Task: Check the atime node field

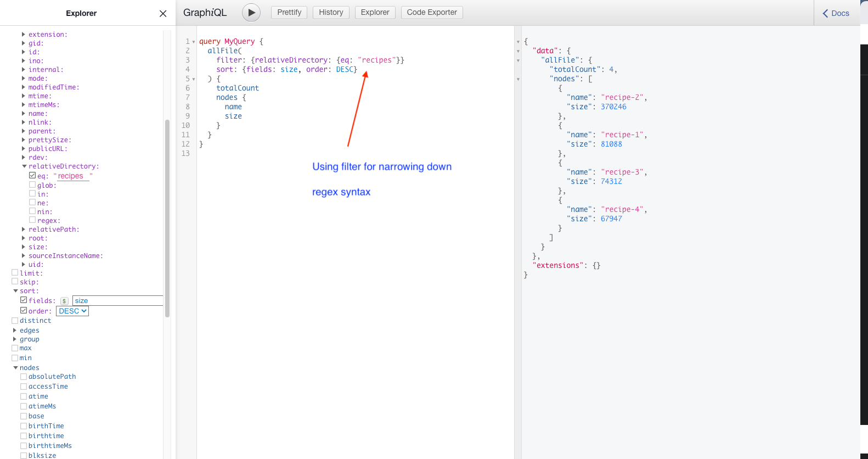Action: (x=24, y=396)
